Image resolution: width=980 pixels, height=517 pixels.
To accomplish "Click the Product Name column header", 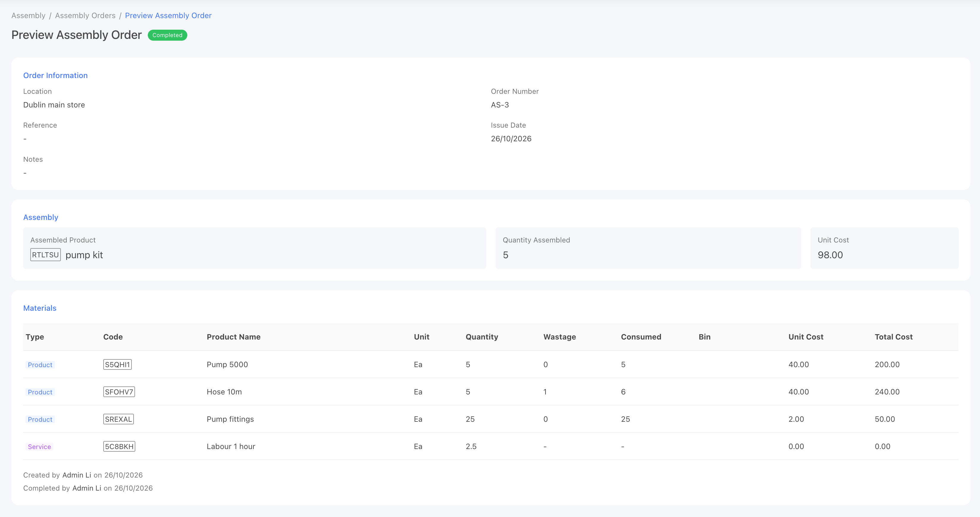I will (x=234, y=337).
